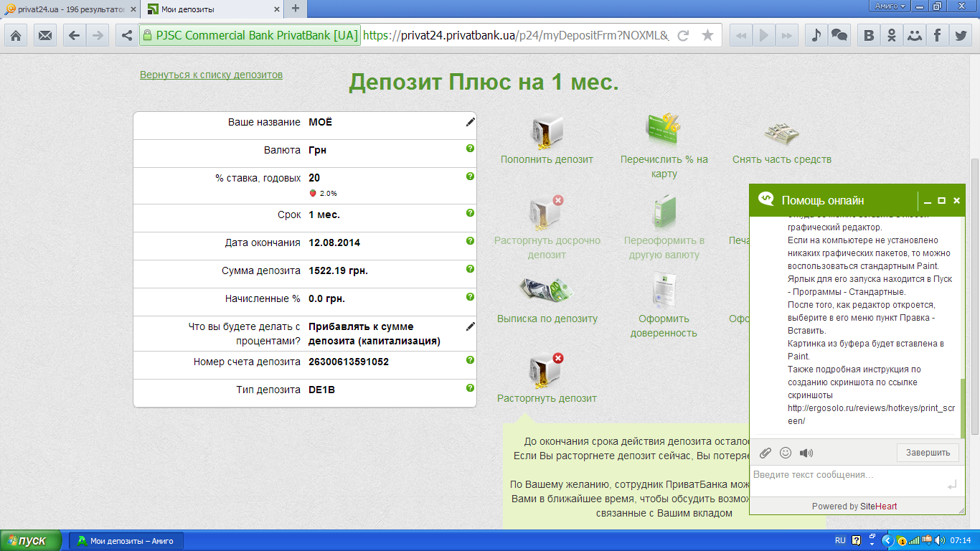
Task: Click Расторгнуть досрочно депозит icon
Action: (x=547, y=212)
